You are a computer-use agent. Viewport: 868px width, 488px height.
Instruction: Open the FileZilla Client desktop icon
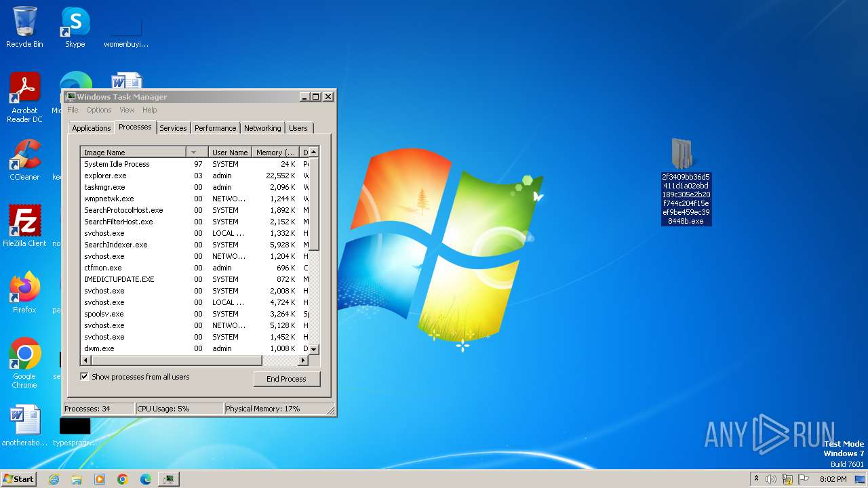[24, 226]
